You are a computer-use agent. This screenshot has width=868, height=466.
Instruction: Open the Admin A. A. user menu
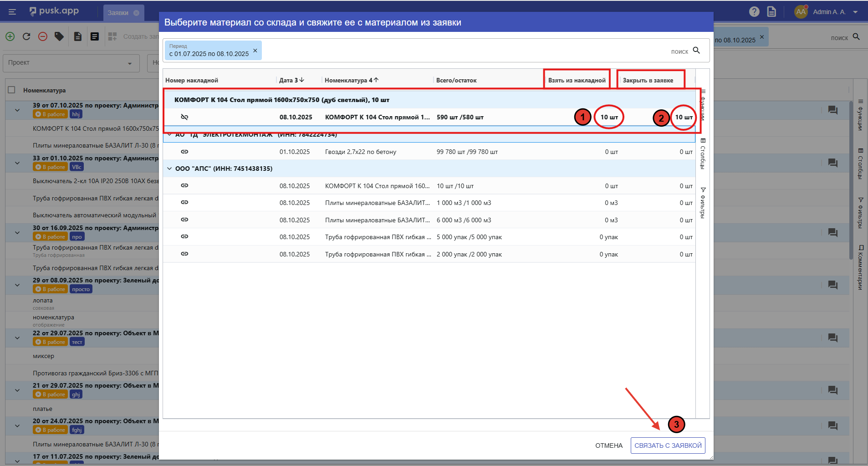click(829, 12)
